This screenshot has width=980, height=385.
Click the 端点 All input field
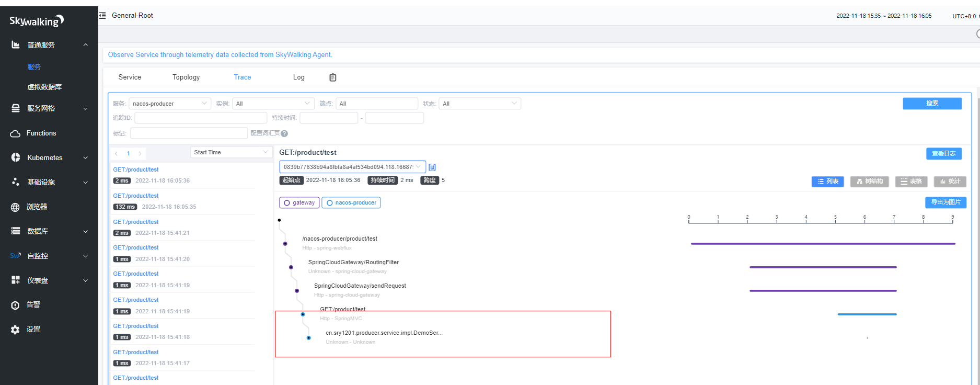coord(377,104)
